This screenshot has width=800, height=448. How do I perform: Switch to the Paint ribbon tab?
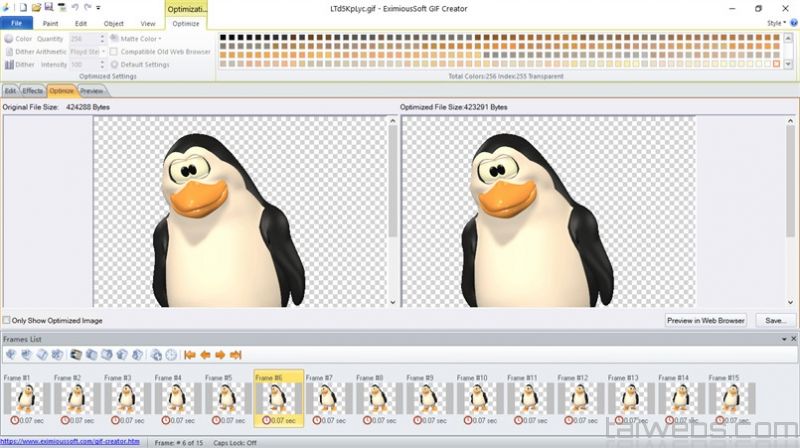pyautogui.click(x=49, y=22)
